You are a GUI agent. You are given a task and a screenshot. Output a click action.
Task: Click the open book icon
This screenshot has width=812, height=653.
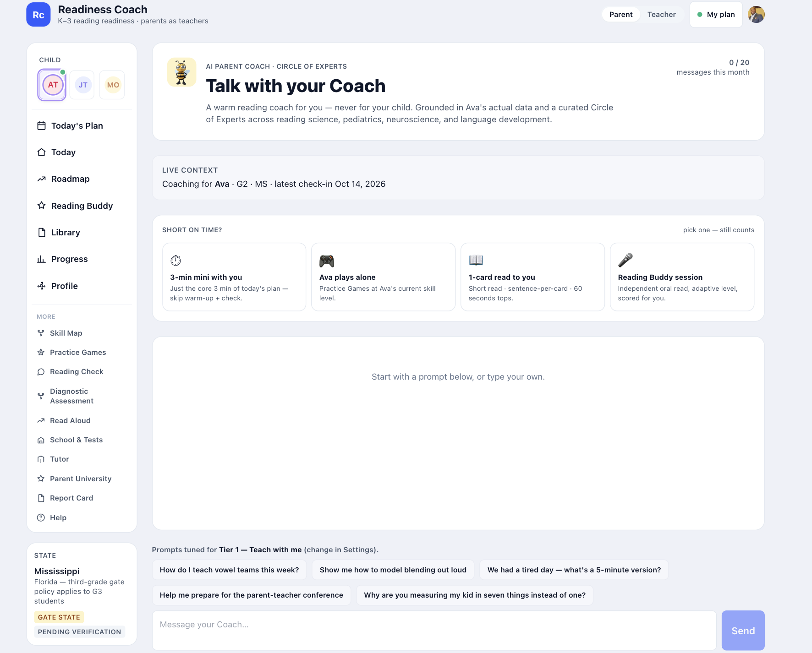(476, 260)
